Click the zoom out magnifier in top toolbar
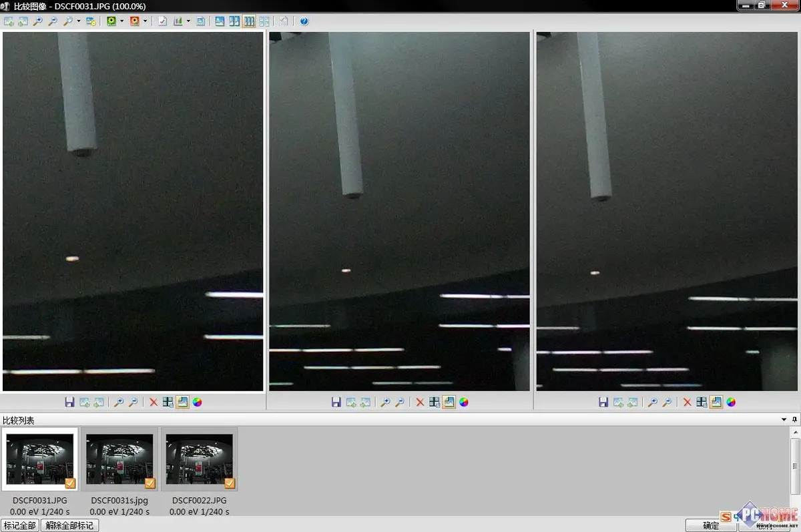Viewport: 801px width, 532px height. click(x=53, y=21)
